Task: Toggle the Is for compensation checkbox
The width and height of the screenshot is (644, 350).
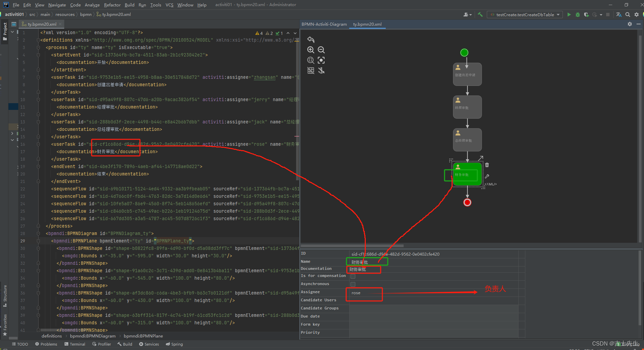Action: tap(353, 276)
